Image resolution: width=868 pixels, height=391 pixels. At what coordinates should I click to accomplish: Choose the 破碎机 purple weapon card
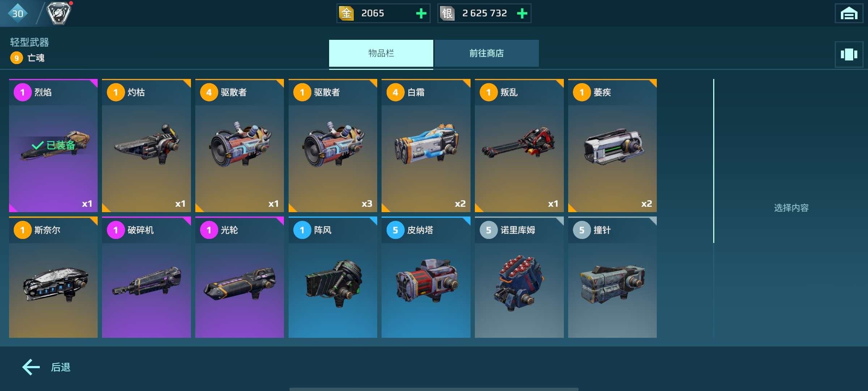point(146,277)
